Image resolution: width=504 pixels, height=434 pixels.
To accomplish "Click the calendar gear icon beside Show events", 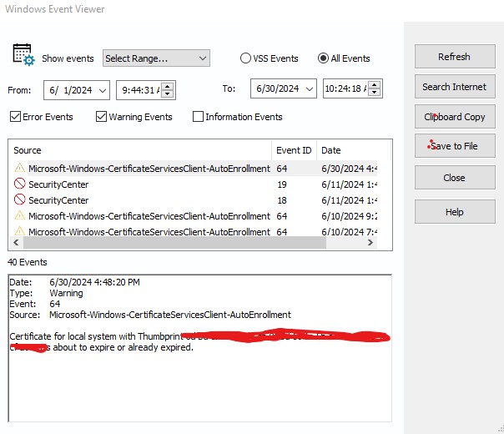I will [23, 55].
